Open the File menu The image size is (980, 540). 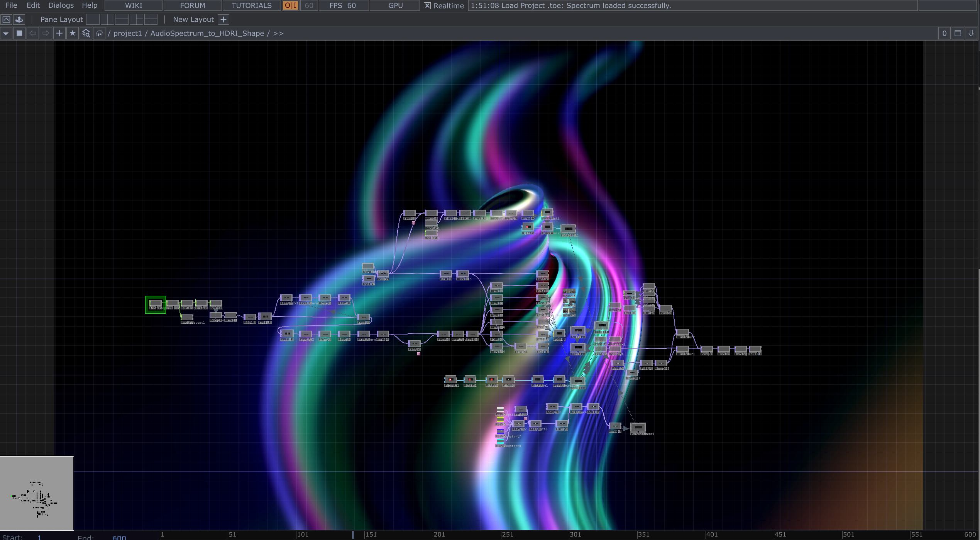click(x=11, y=5)
